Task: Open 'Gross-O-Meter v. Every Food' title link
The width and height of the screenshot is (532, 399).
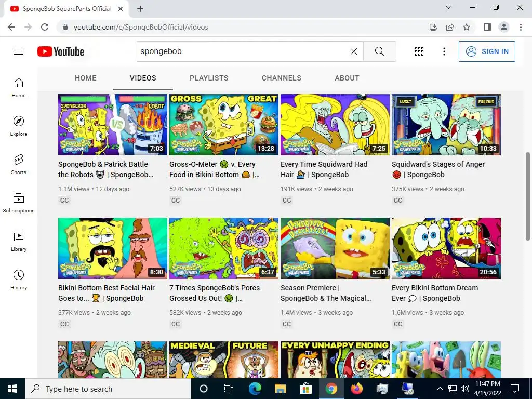Action: click(215, 169)
